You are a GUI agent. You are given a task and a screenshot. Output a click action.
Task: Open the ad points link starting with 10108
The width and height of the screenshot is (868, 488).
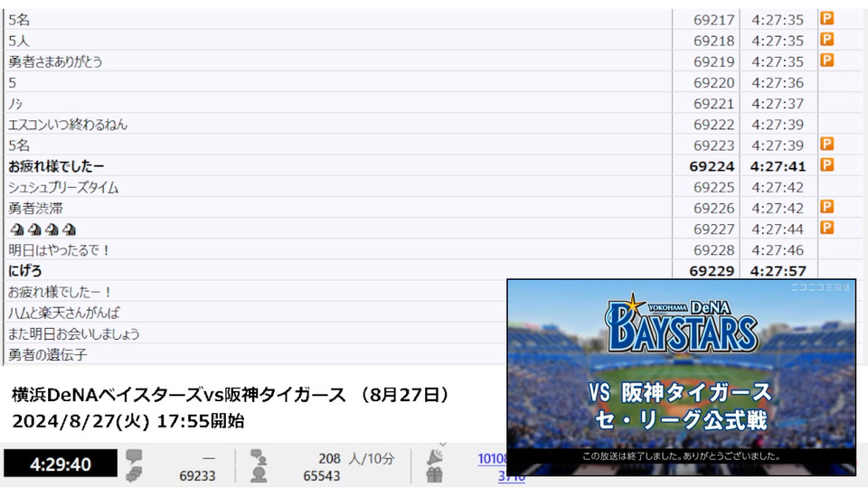click(x=492, y=459)
